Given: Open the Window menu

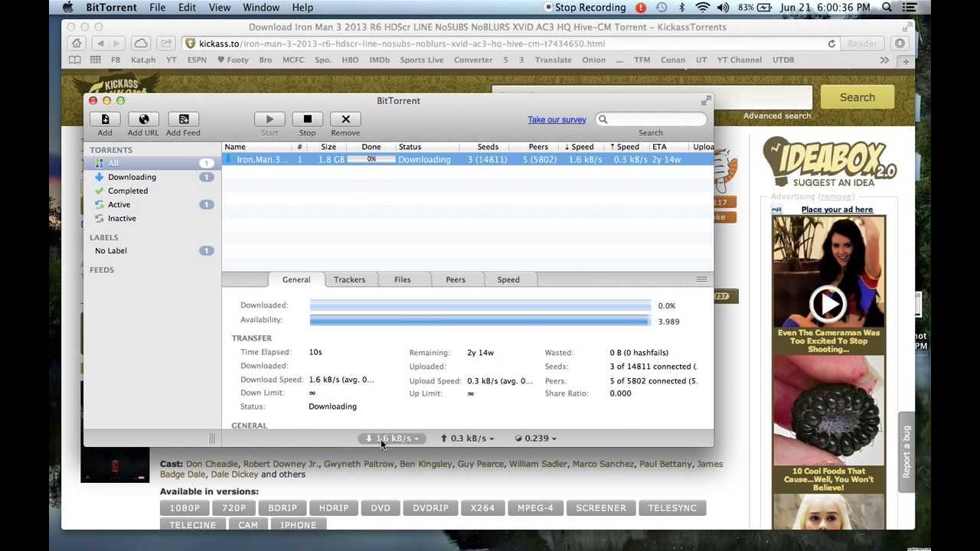Looking at the screenshot, I should (x=261, y=8).
